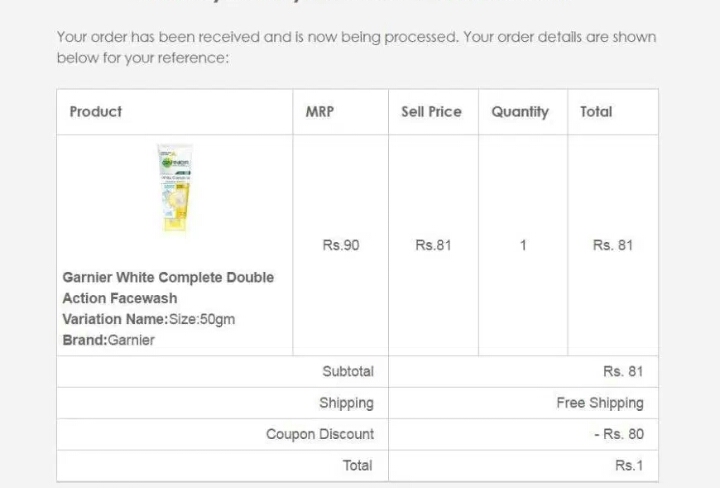Click the Rs.1 final total amount
Viewport: 720px width, 488px height.
coord(629,465)
